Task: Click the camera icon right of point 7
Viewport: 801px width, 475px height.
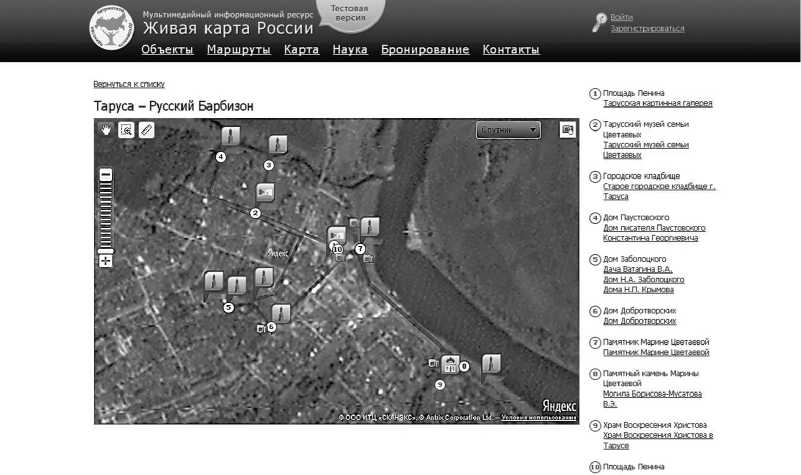Action: pos(368,258)
